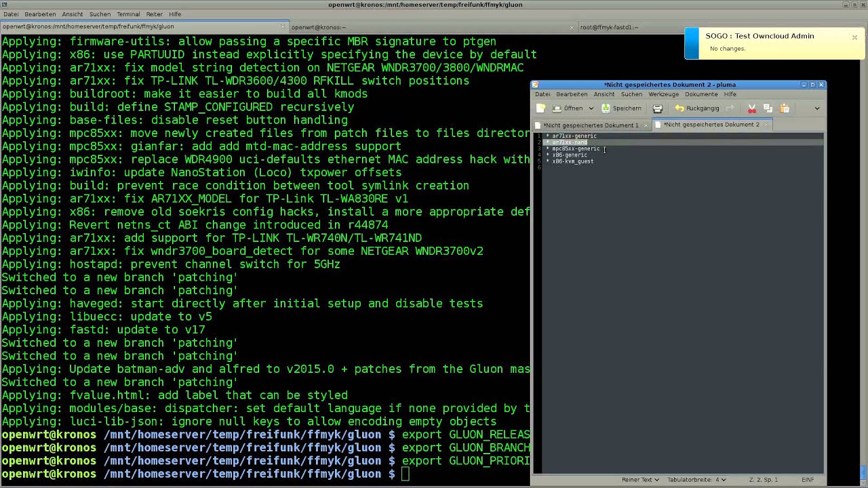Close the Dokument 1 tab in pluma

click(x=646, y=125)
